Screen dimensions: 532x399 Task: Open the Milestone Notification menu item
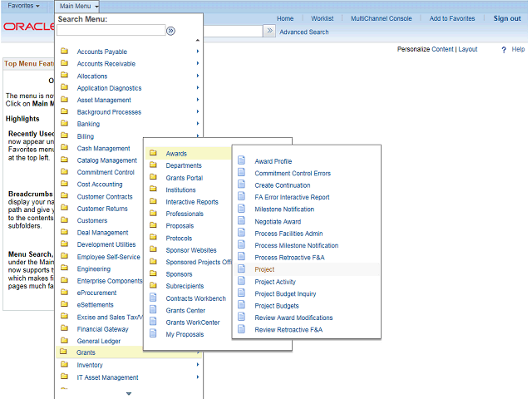pyautogui.click(x=285, y=209)
